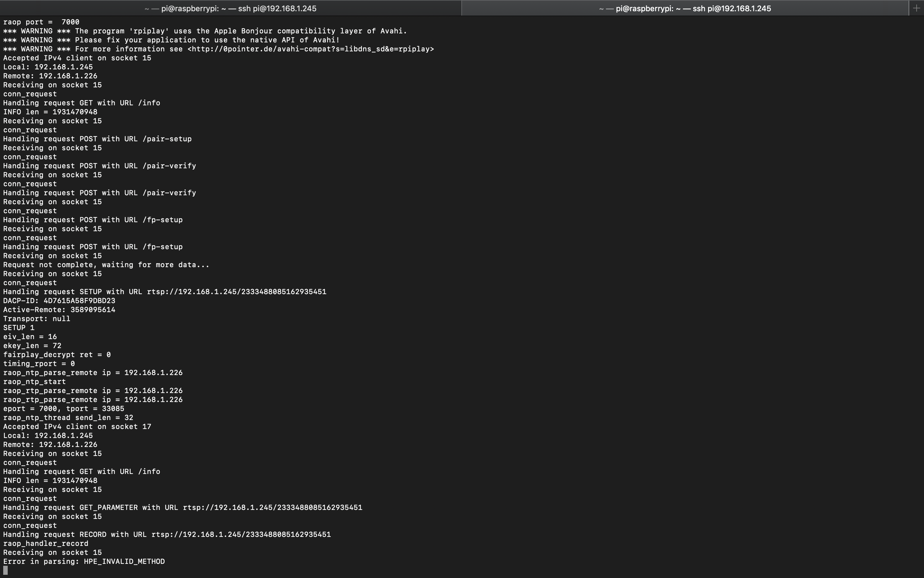
Task: Click 'Request not complete, waiting for more data...' line
Action: click(106, 265)
